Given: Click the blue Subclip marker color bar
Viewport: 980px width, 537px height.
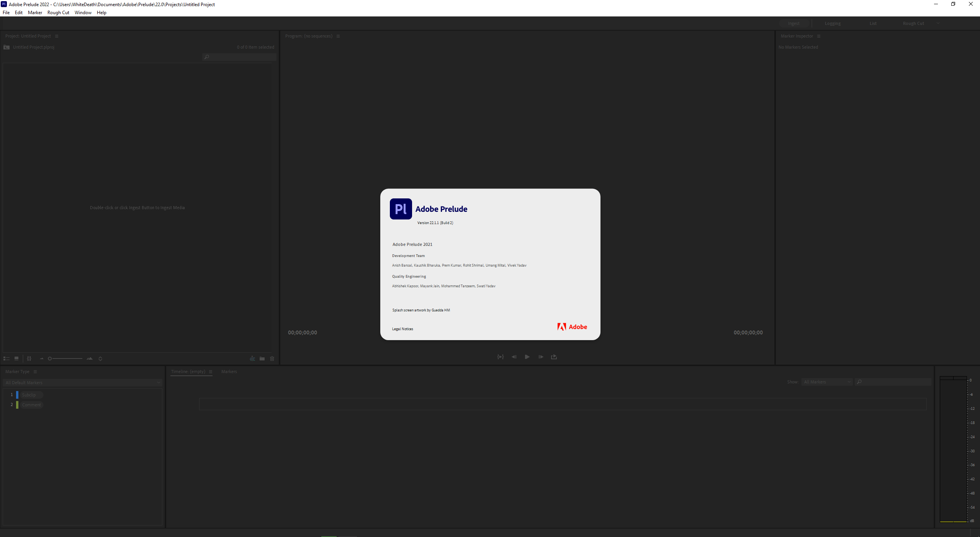Looking at the screenshot, I should point(17,395).
